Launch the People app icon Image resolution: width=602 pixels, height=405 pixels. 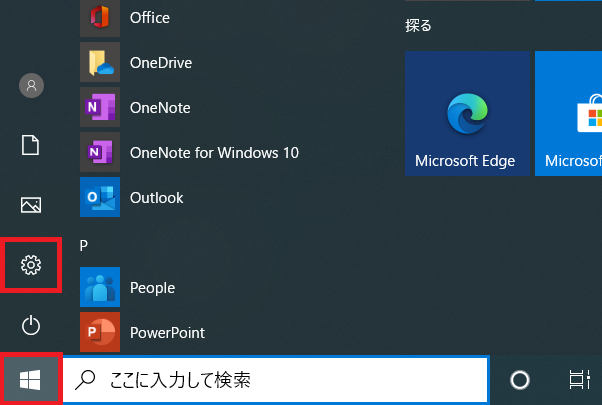click(100, 287)
